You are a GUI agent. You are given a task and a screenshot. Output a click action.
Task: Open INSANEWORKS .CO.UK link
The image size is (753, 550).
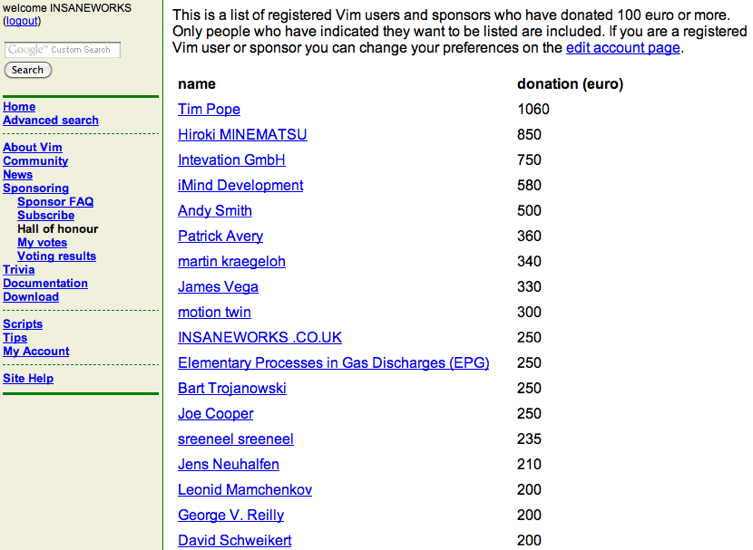pos(260,338)
